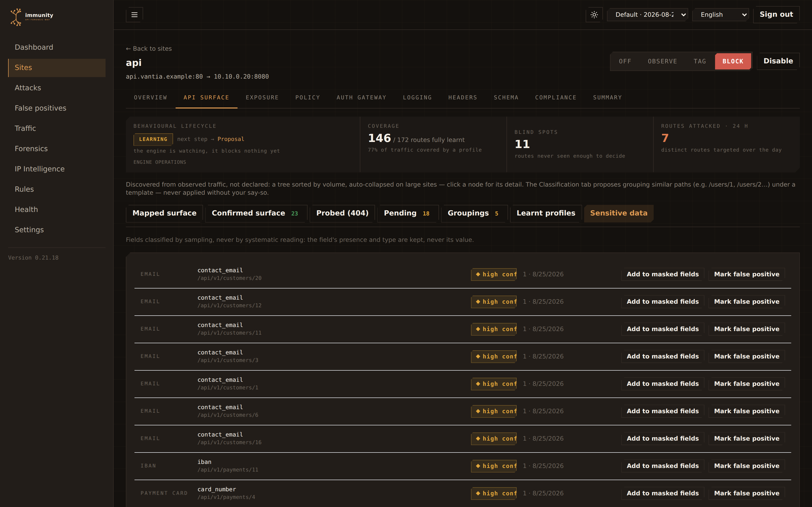Switch to the EXPOSURE tab
The width and height of the screenshot is (812, 507).
262,98
